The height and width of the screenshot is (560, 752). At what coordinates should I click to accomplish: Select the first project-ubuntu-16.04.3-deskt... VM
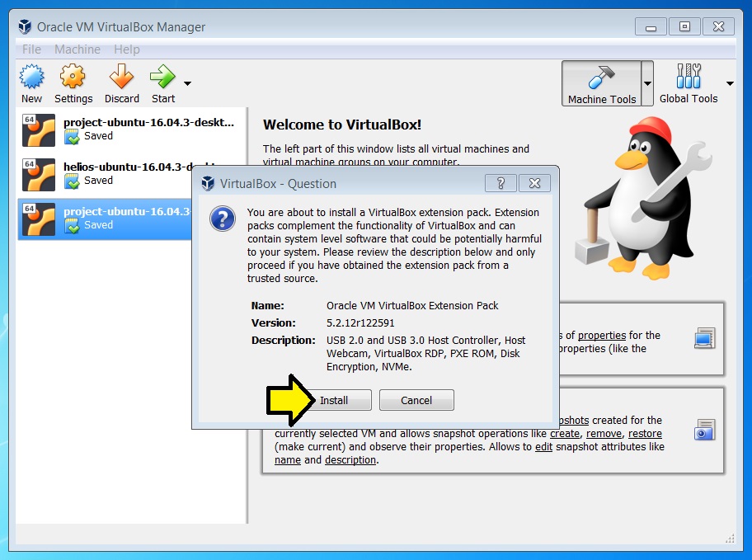tap(131, 129)
